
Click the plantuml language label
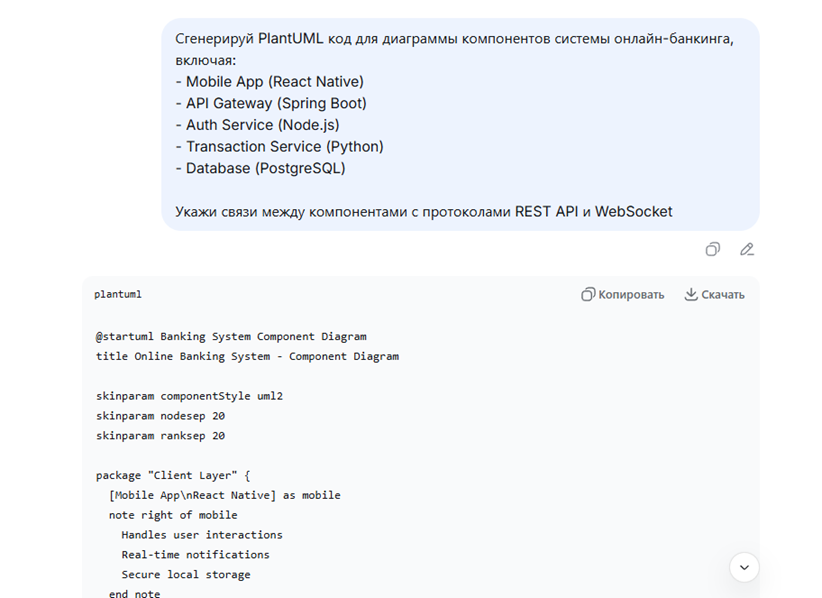click(x=118, y=294)
